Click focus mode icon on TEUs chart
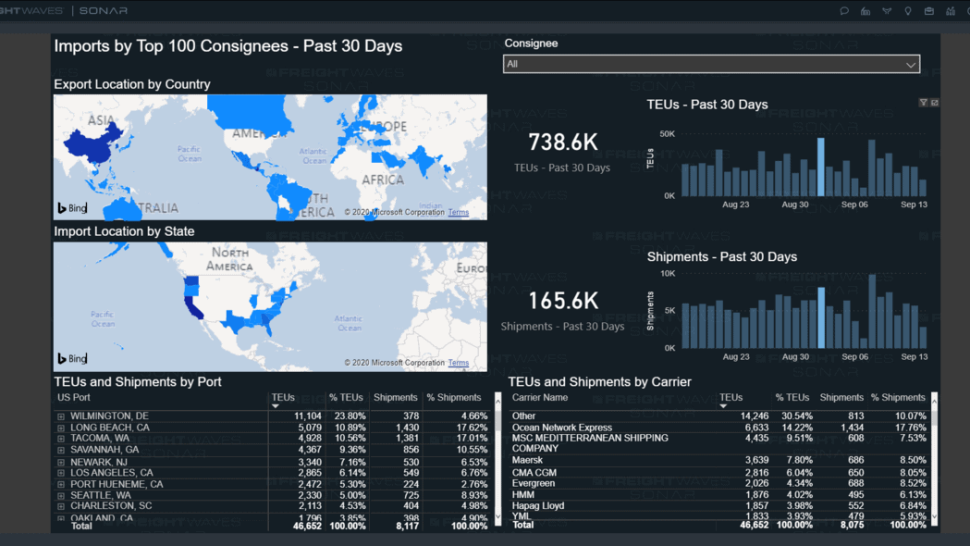Screen dimensions: 970x546 (x=935, y=103)
